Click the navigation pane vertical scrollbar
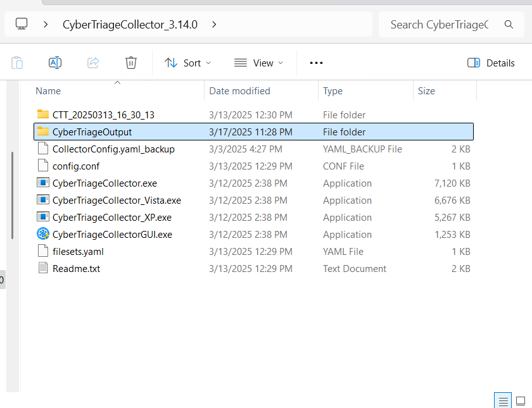Screen dimensions: 532x408 (x=12, y=195)
